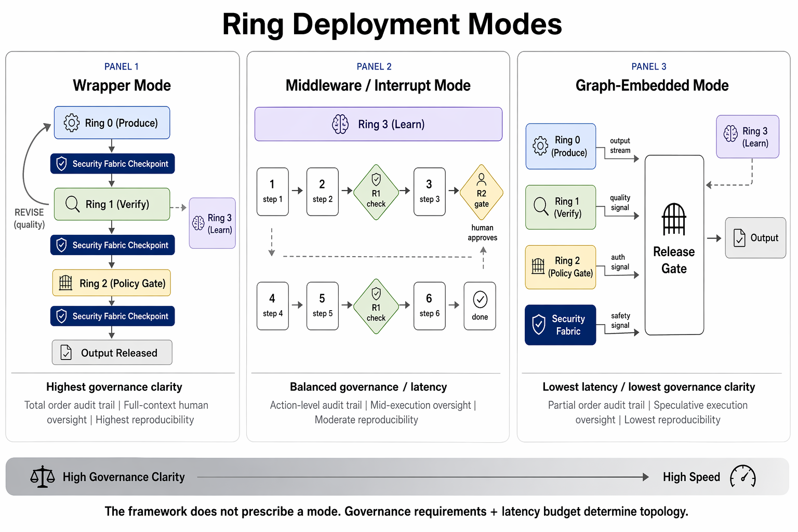Click the Output box in Graph-Embedded Mode

pos(755,238)
